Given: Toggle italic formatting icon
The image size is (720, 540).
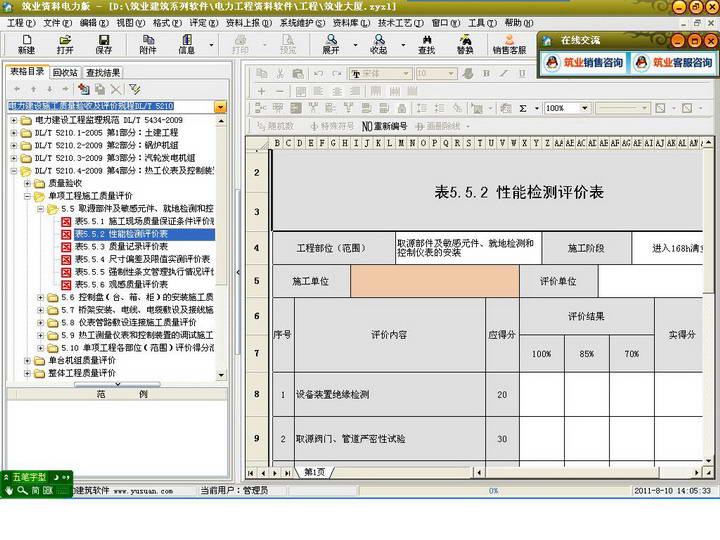Looking at the screenshot, I should (504, 73).
